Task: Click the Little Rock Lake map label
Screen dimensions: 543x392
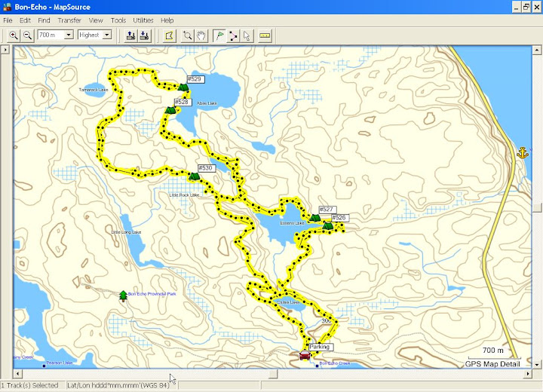Action: tap(184, 195)
